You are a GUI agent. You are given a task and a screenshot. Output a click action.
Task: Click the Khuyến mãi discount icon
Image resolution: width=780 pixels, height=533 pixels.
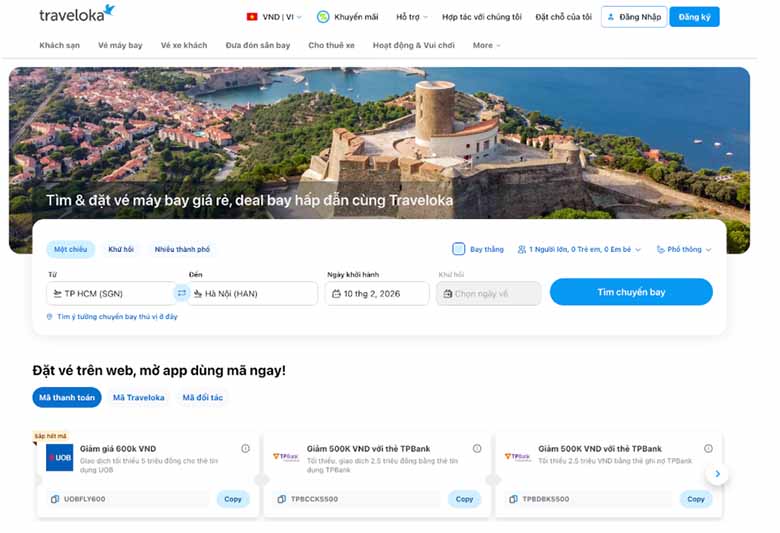323,17
